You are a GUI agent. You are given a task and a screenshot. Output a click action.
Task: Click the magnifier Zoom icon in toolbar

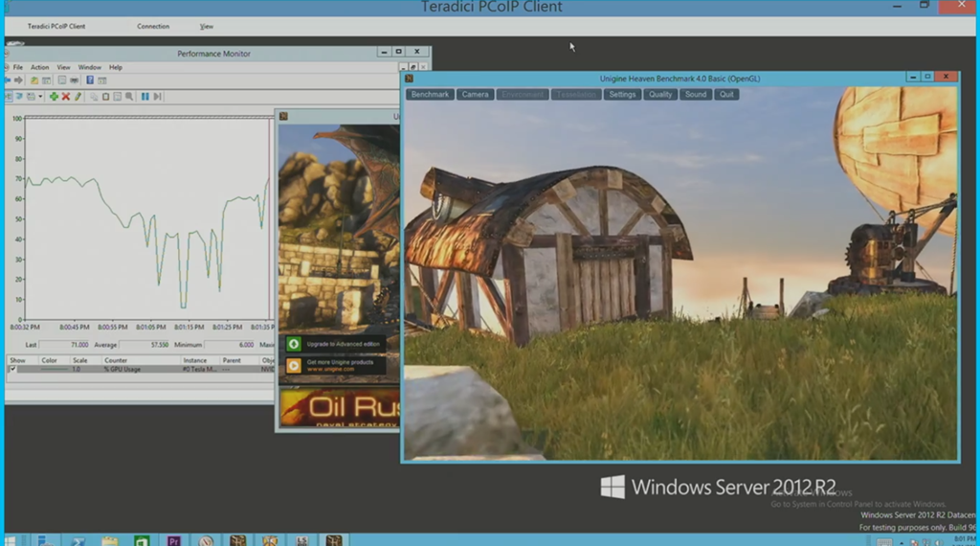tap(129, 97)
